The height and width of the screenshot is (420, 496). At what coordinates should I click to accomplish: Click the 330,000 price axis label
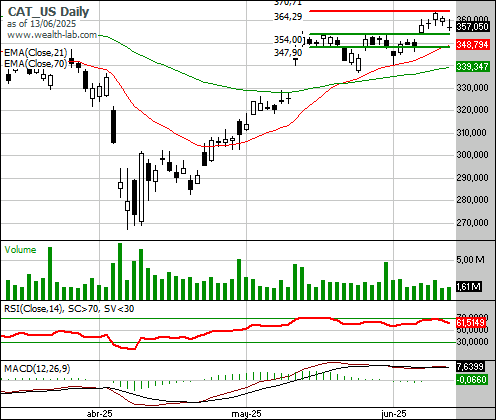point(472,88)
